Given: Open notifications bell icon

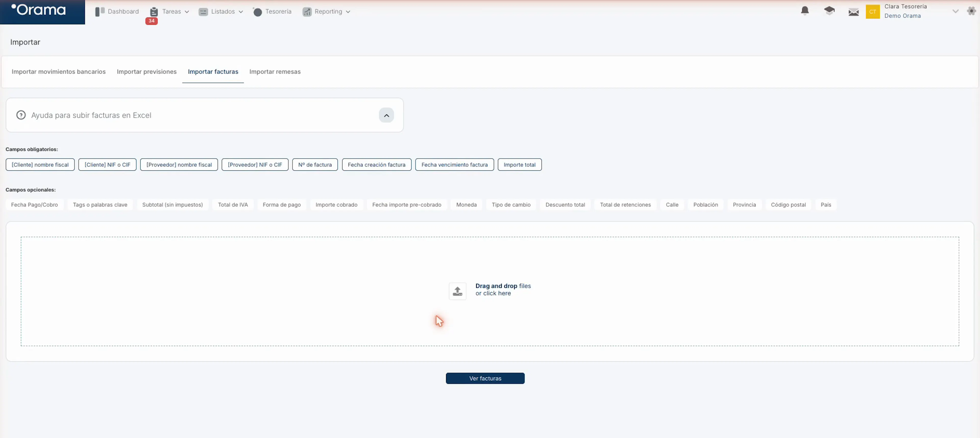Looking at the screenshot, I should (x=805, y=11).
